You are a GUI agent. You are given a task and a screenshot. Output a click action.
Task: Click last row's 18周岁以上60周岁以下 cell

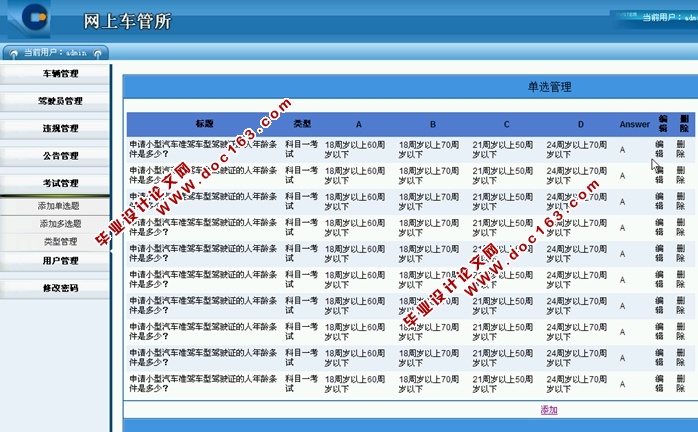tap(355, 384)
